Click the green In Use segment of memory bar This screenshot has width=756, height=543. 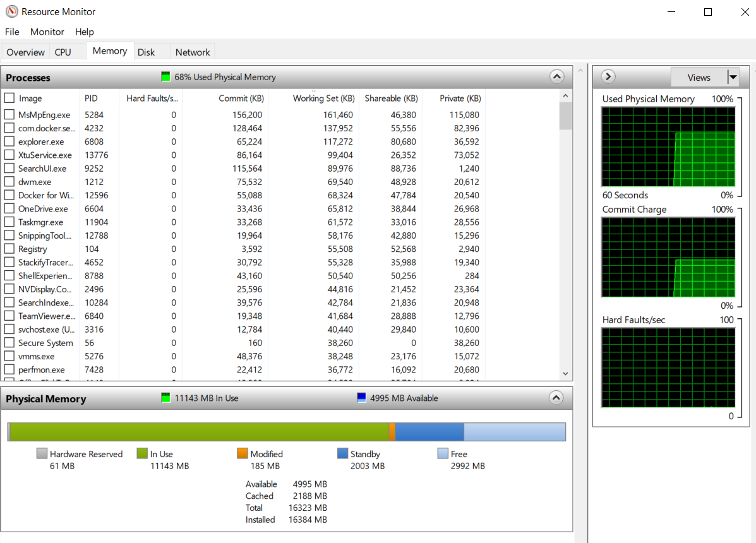pos(199,432)
